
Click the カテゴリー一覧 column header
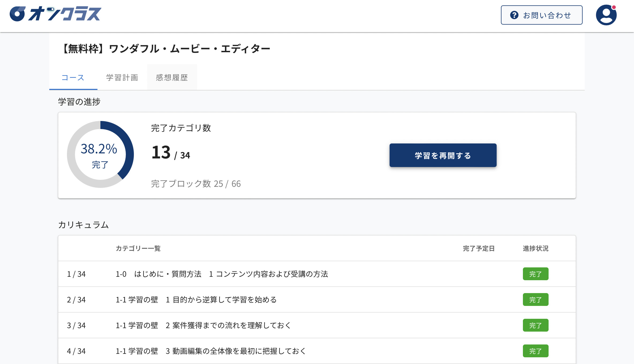point(138,248)
